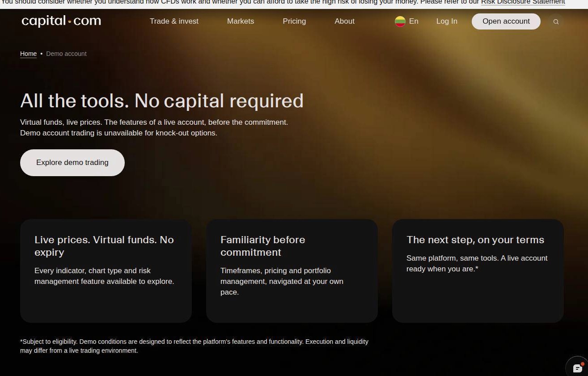Open the En language selector

point(414,21)
